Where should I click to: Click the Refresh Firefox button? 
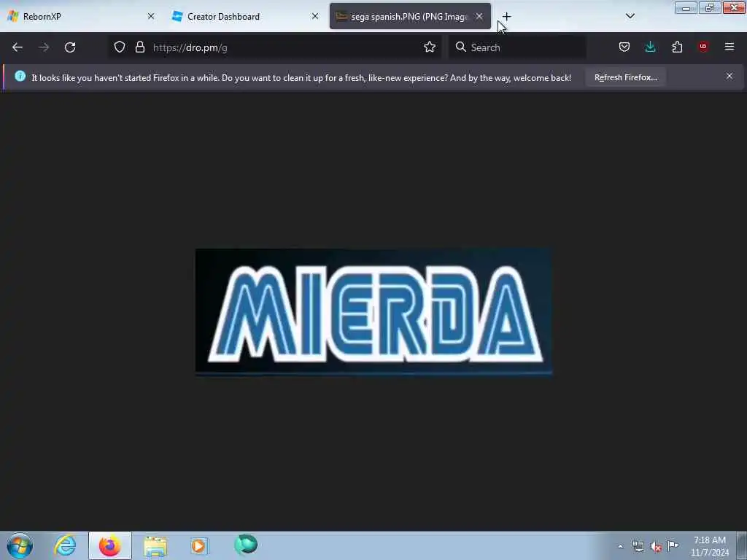click(625, 77)
